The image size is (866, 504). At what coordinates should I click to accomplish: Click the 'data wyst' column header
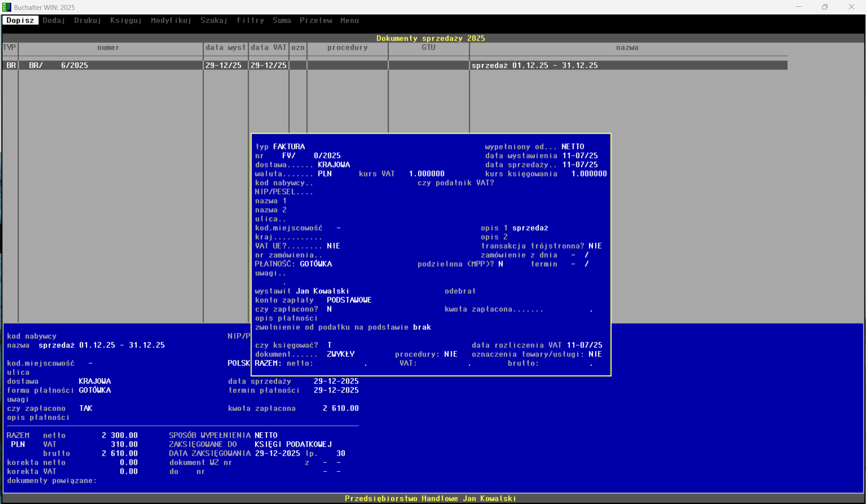tap(226, 47)
